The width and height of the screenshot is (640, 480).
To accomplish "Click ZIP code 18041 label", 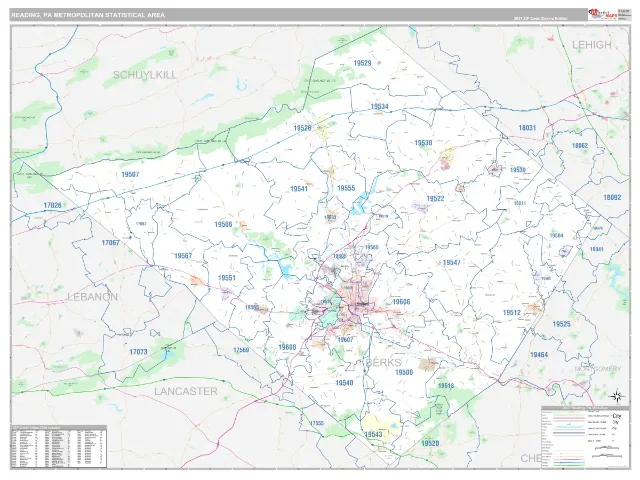I will pyautogui.click(x=596, y=249).
